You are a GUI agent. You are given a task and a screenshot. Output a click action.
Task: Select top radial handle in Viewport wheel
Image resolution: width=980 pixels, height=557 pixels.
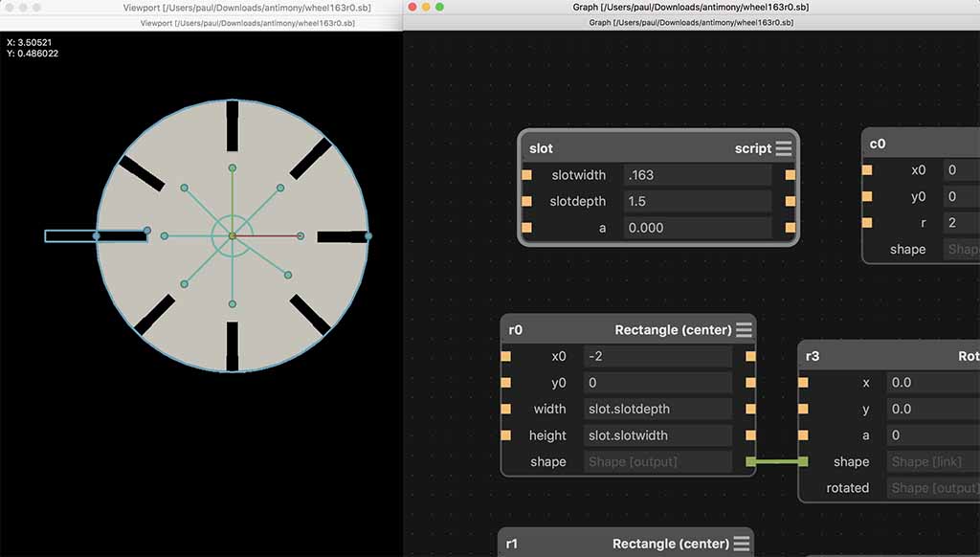tap(233, 168)
